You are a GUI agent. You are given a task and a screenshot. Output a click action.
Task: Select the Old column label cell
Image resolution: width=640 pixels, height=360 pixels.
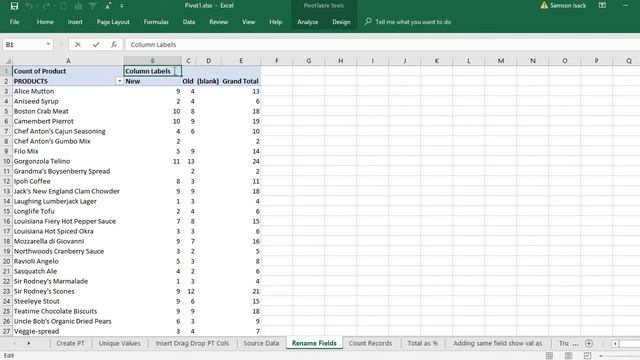tap(188, 81)
